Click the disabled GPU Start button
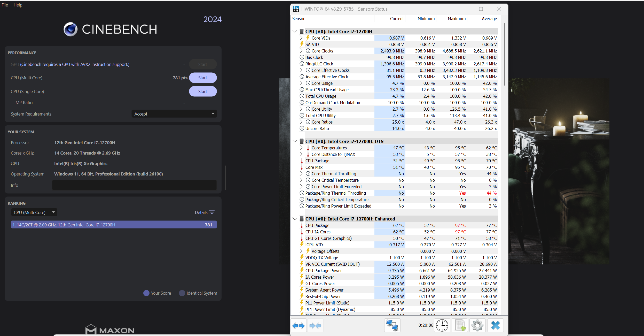644x336 pixels. coord(203,64)
